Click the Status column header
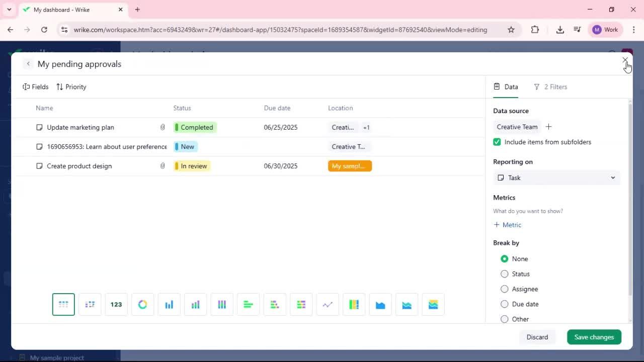 pos(182,108)
